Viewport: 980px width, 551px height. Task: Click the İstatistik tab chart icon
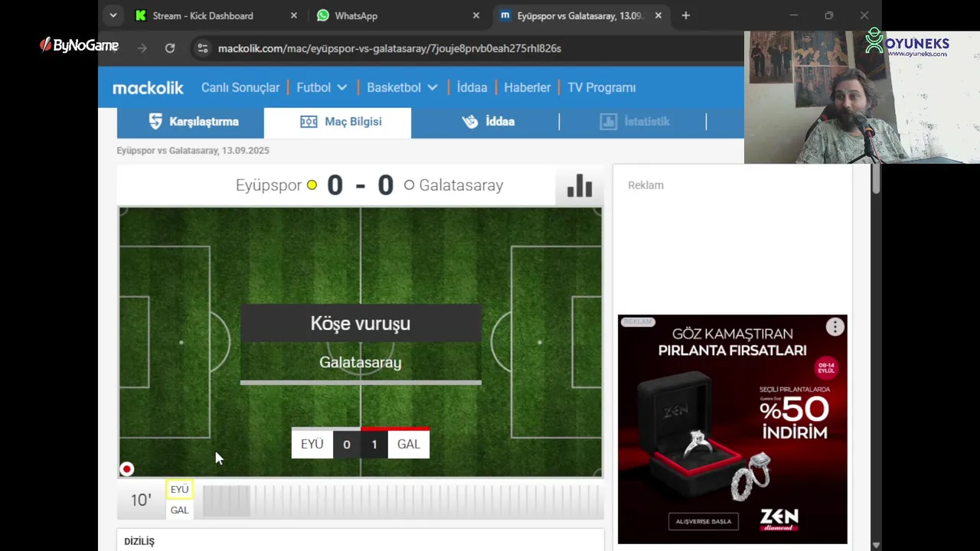tap(609, 122)
